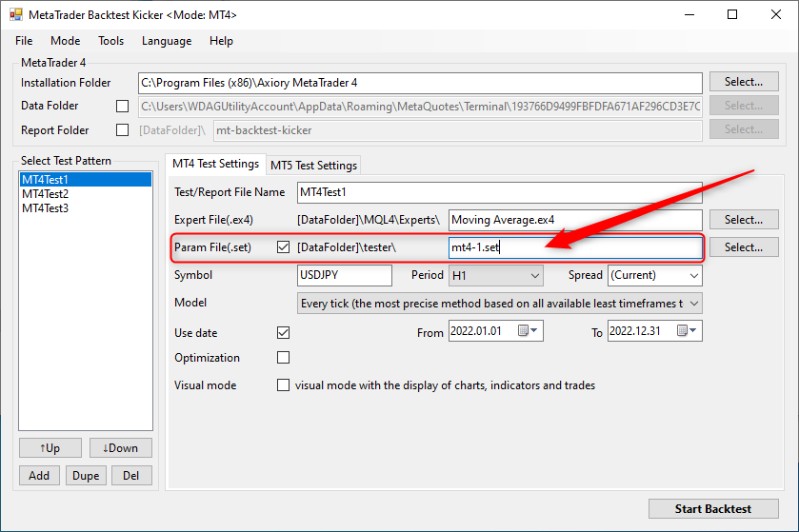Click Select for the Expert File
Image resolution: width=799 pixels, height=532 pixels.
point(744,220)
